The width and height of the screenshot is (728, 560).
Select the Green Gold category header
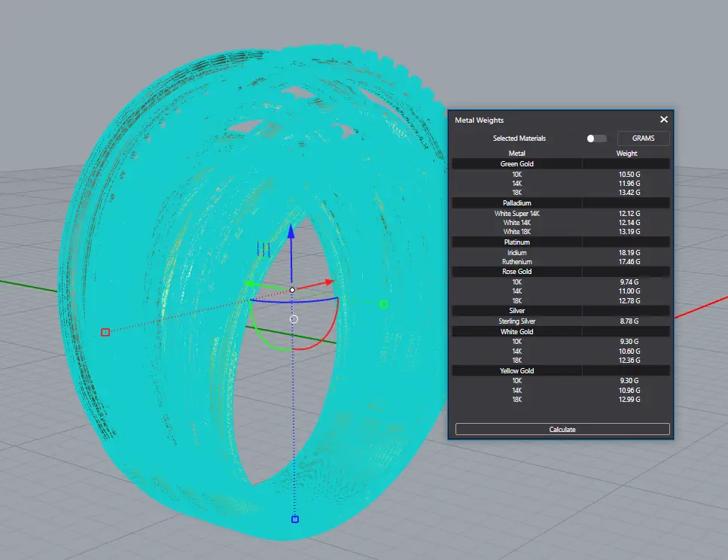[x=516, y=163]
